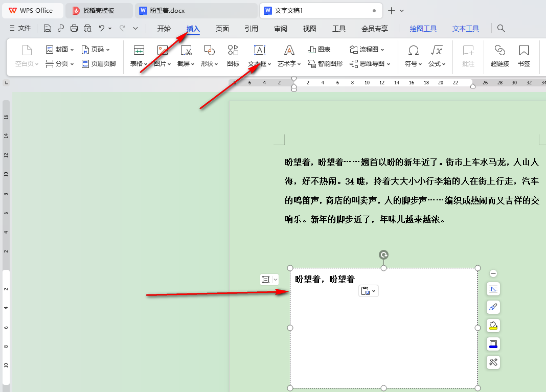Open the 艺术字 word art gallery
The image size is (546, 392).
coord(289,56)
